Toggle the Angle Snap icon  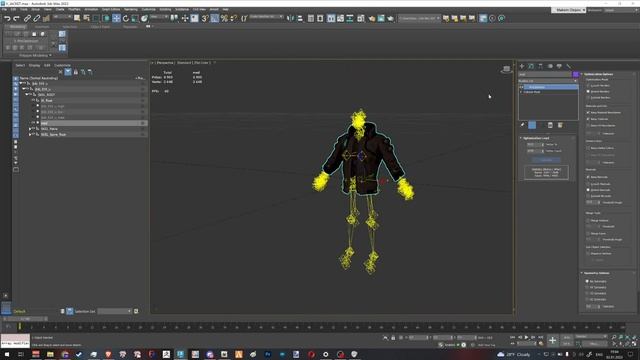point(215,18)
